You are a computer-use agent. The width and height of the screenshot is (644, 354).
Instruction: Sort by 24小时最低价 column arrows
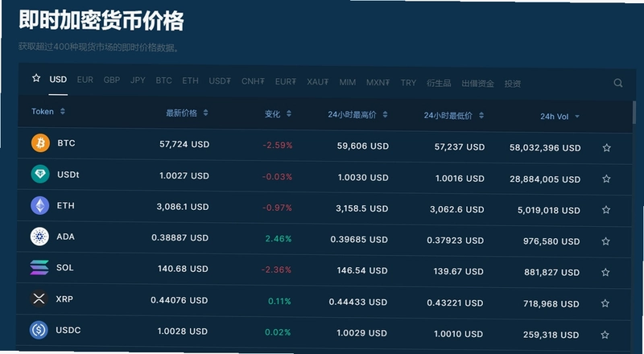point(481,115)
